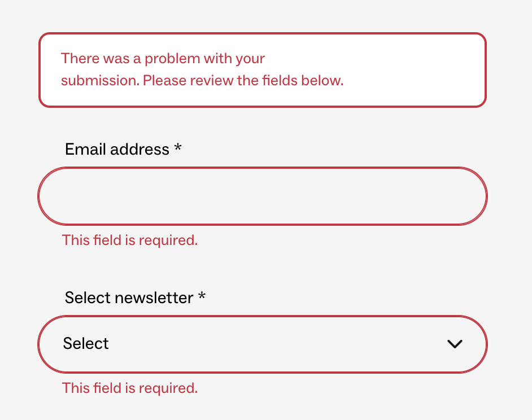532x420 pixels.
Task: Click the submission problem error banner
Action: pos(263,69)
